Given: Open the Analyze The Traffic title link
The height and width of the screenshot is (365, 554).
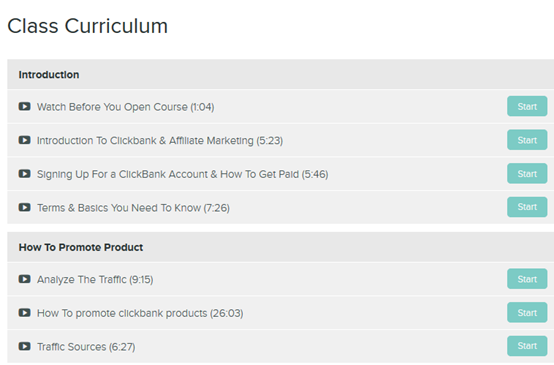Looking at the screenshot, I should tap(95, 279).
